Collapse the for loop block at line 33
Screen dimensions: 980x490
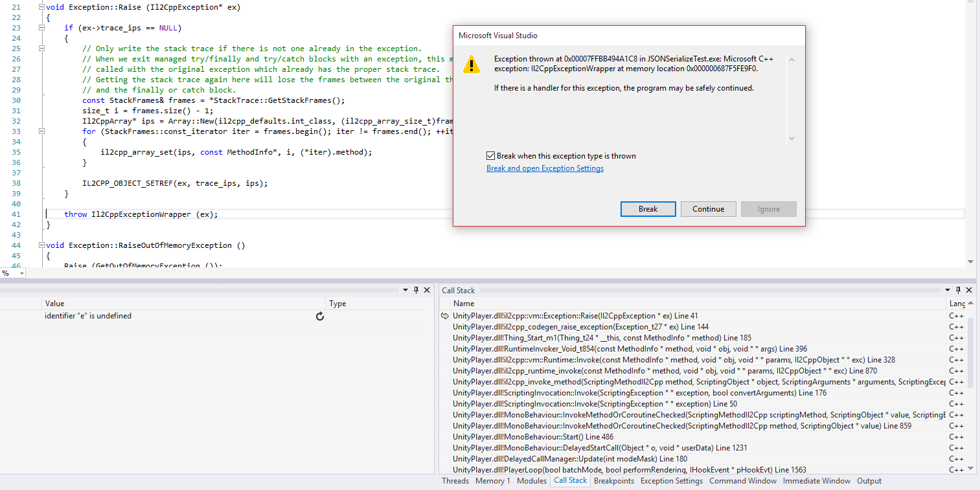[x=41, y=131]
